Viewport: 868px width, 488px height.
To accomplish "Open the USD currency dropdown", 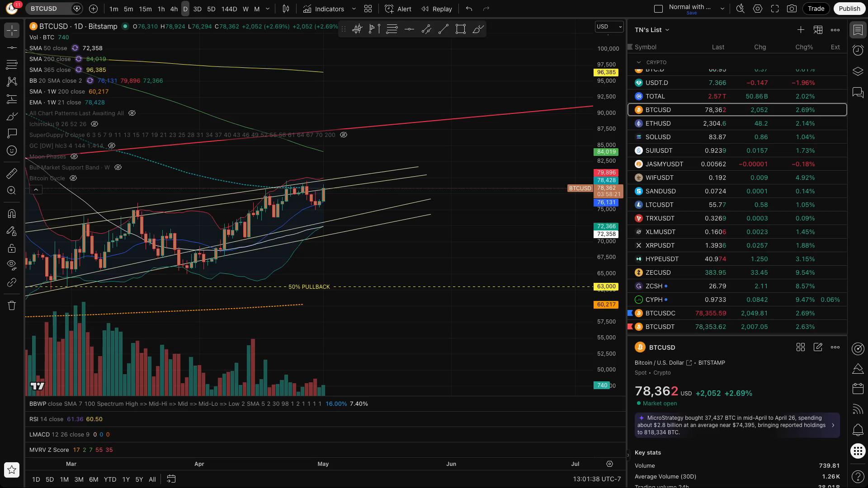I will point(609,27).
